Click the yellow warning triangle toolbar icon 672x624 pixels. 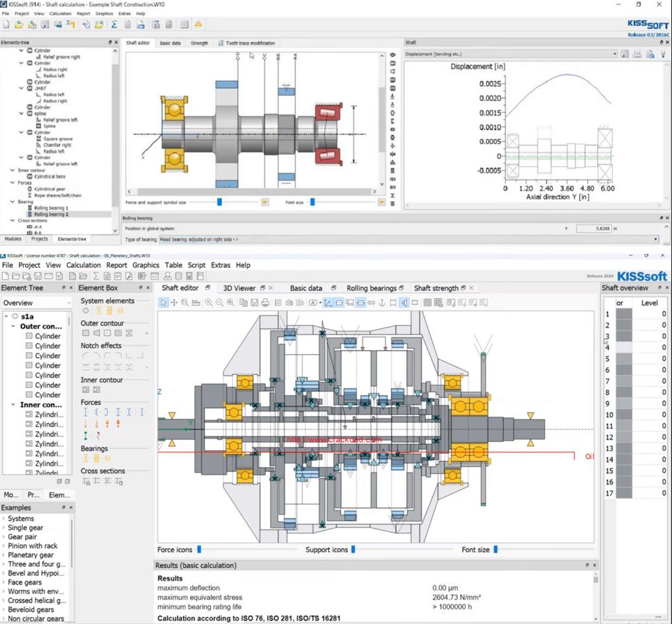(198, 24)
